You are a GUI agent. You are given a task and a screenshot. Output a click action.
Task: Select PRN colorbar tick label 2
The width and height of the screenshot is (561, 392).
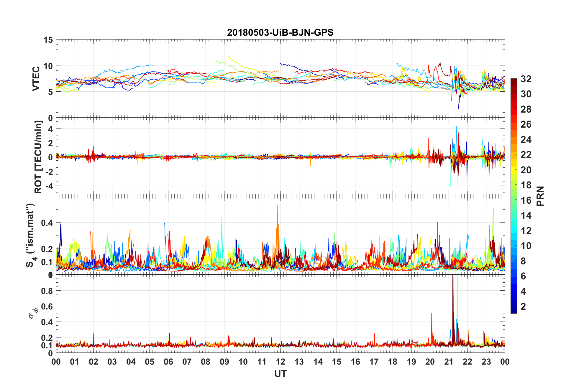[x=523, y=307]
